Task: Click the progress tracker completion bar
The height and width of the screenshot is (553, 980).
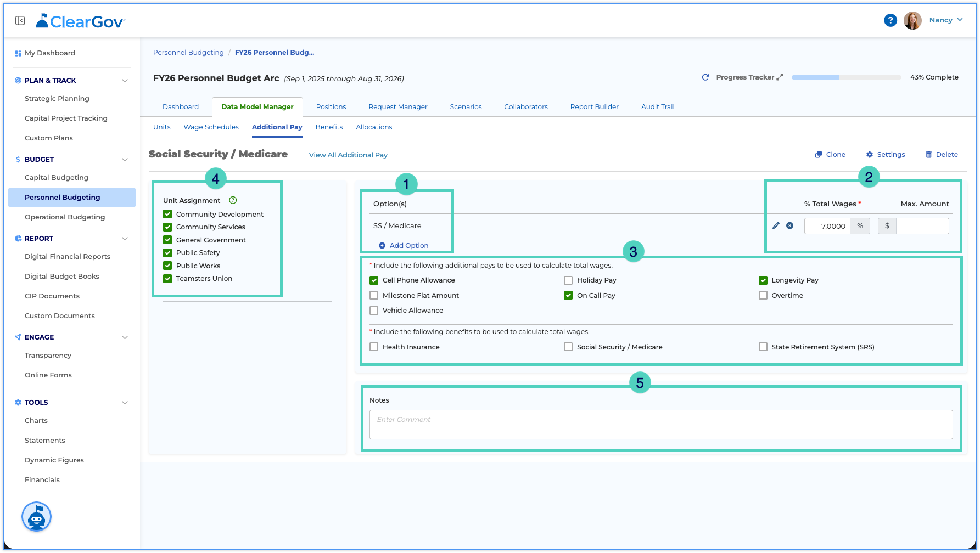Action: click(846, 77)
